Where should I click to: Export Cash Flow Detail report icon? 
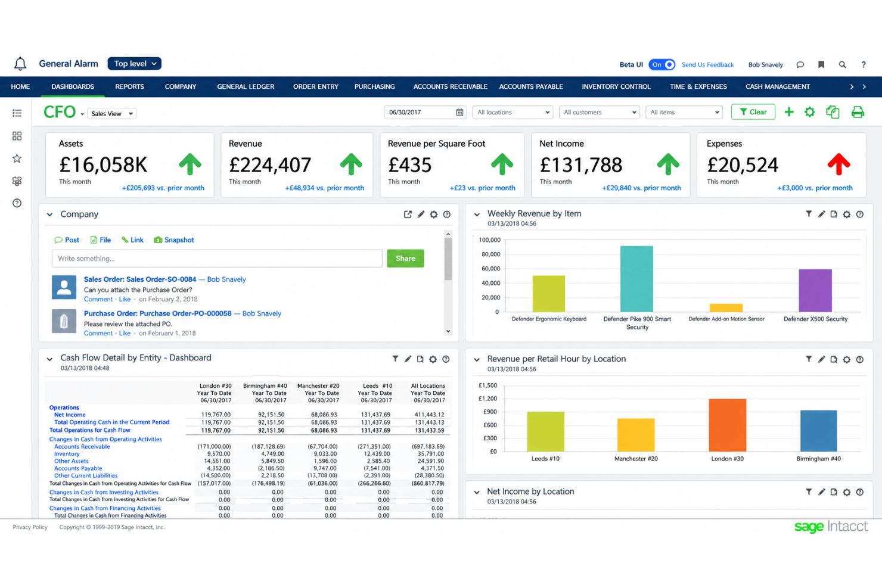click(420, 359)
